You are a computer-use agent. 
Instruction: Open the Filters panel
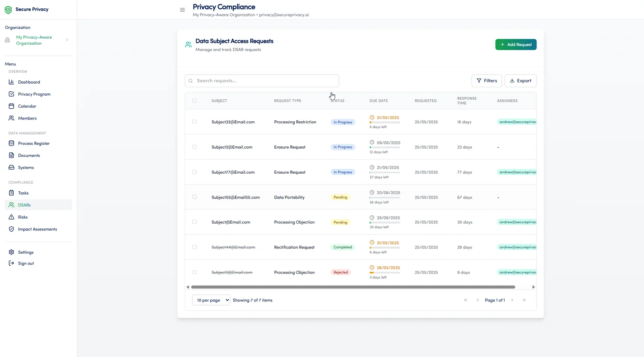(487, 81)
